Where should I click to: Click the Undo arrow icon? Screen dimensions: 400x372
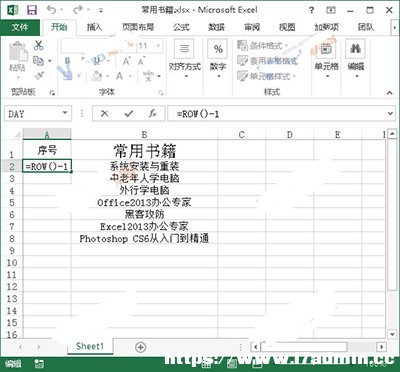click(x=52, y=10)
